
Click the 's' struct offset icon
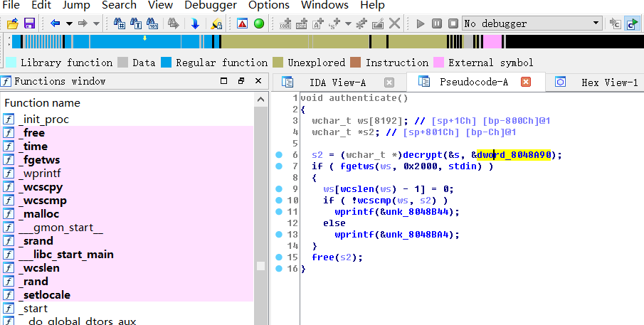click(x=334, y=23)
